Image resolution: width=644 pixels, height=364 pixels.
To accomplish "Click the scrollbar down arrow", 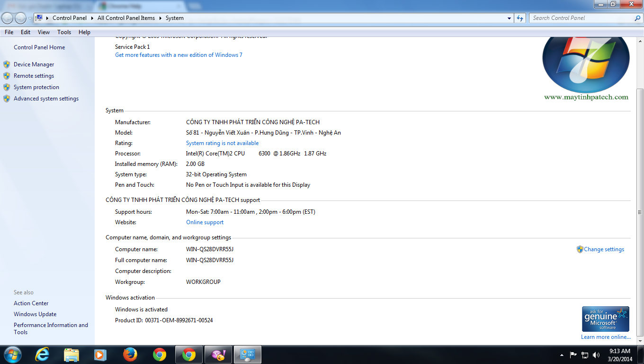I will click(x=640, y=340).
